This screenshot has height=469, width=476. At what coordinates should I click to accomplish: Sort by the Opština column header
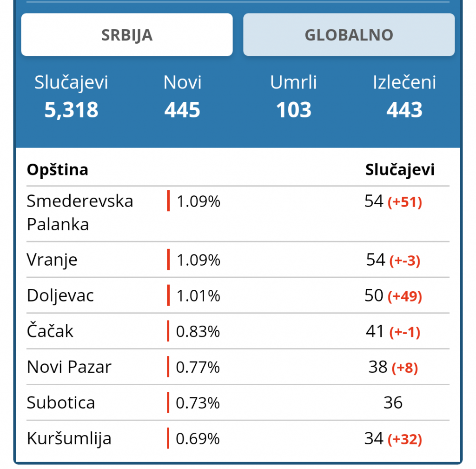click(x=58, y=169)
